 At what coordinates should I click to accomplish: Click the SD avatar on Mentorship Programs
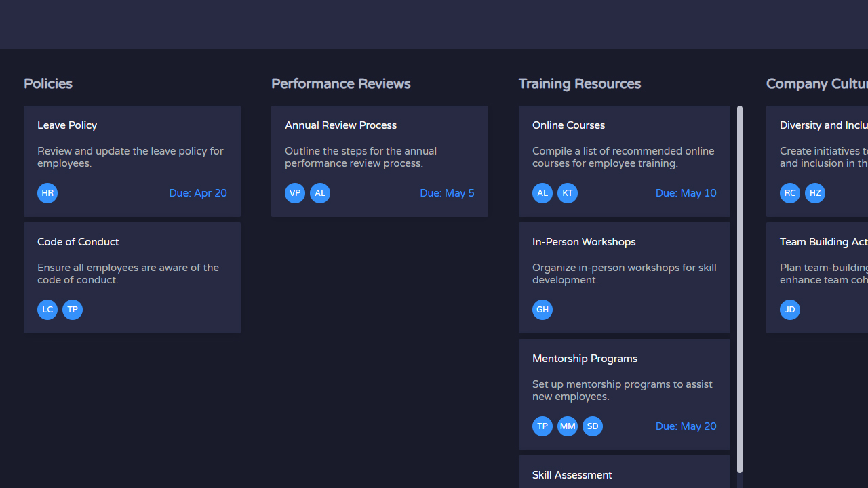(x=593, y=426)
